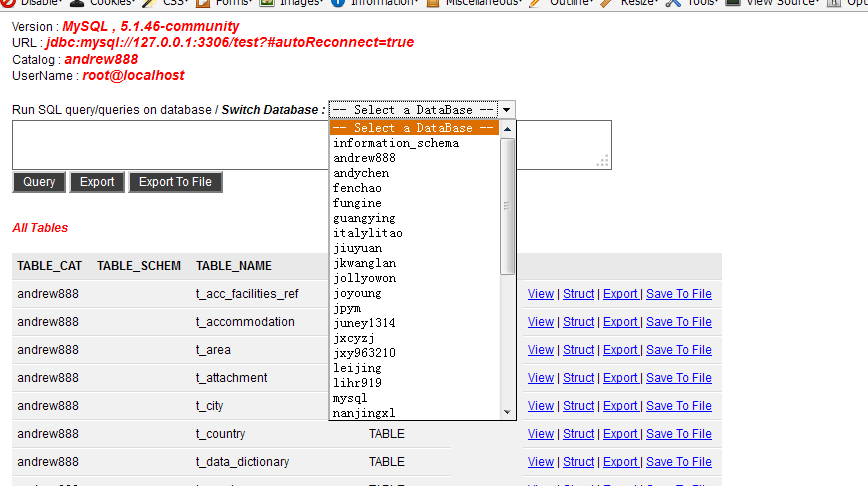Image resolution: width=868 pixels, height=486 pixels.
Task: Select fungine from the dropdown list
Action: [414, 203]
